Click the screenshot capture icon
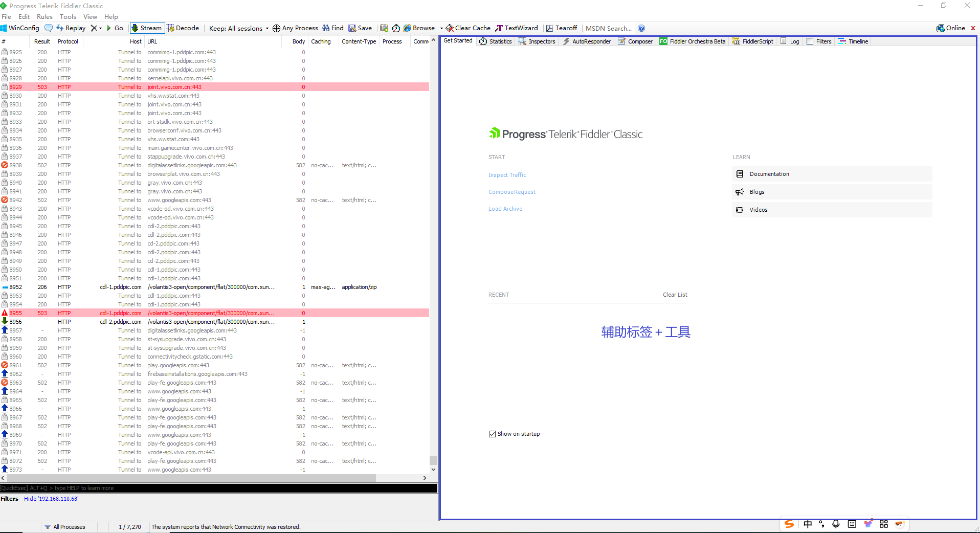The height and width of the screenshot is (533, 980). pos(384,28)
